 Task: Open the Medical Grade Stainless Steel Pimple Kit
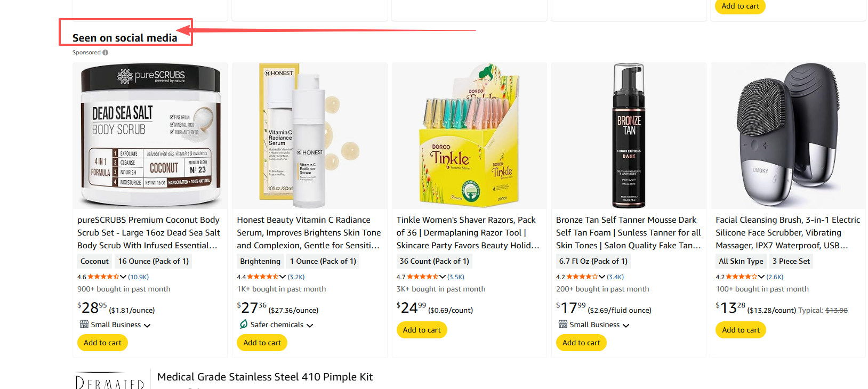(x=265, y=377)
